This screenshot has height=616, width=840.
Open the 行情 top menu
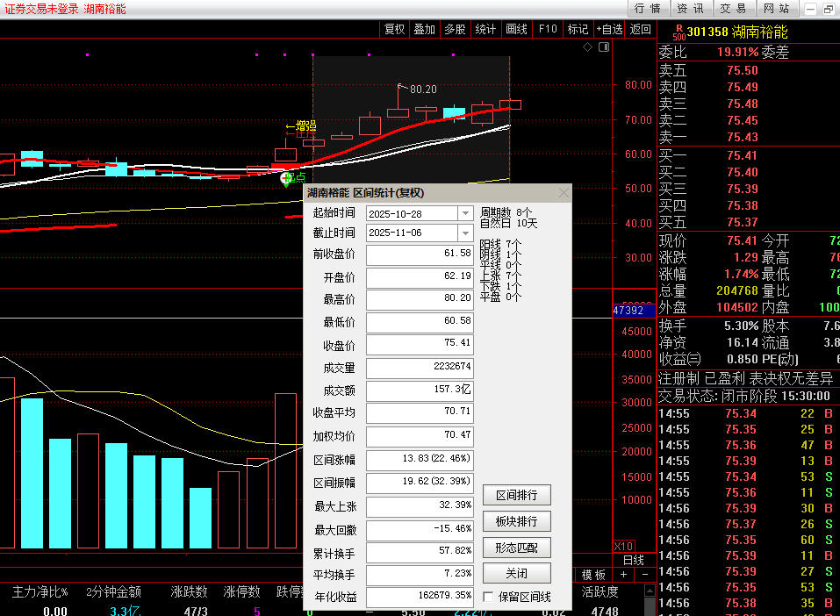click(x=648, y=9)
